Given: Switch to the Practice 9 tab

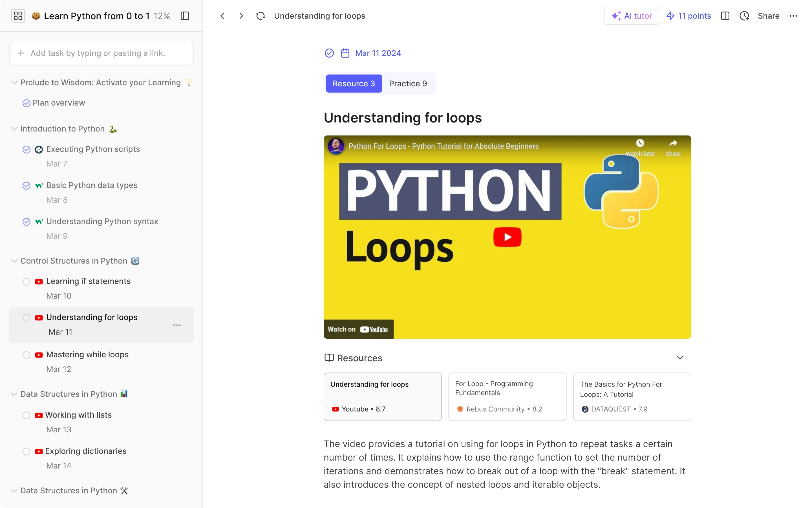Looking at the screenshot, I should point(408,83).
